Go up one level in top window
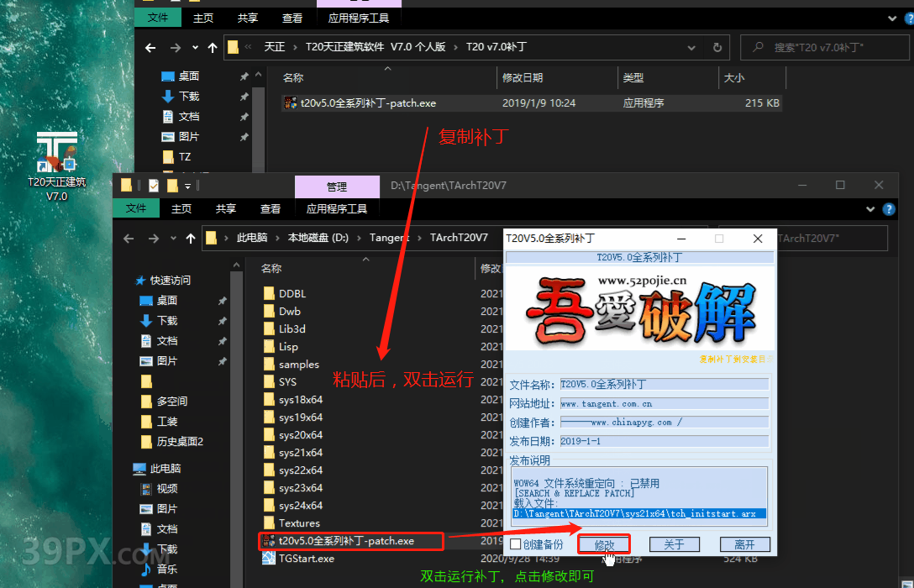 pyautogui.click(x=213, y=48)
